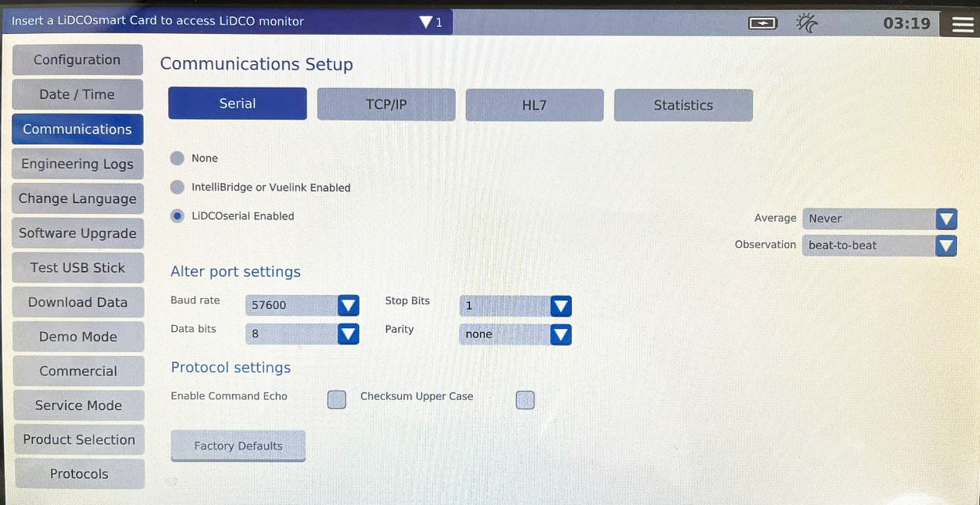Screen dimensions: 980x505
Task: Click the 03:19 clock display
Action: point(907,23)
